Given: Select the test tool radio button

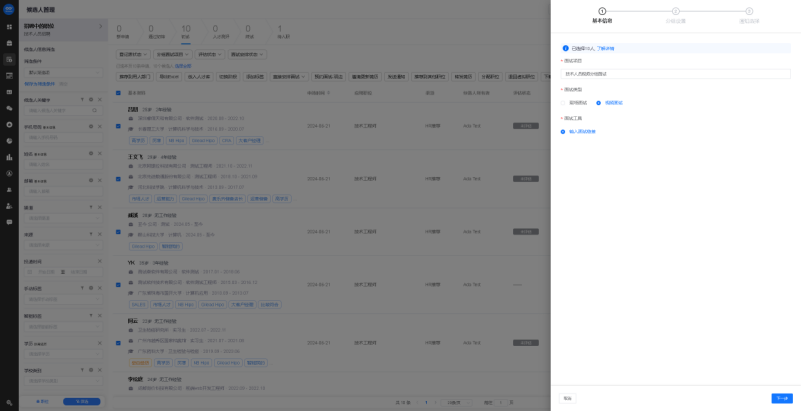Looking at the screenshot, I should click(x=563, y=131).
